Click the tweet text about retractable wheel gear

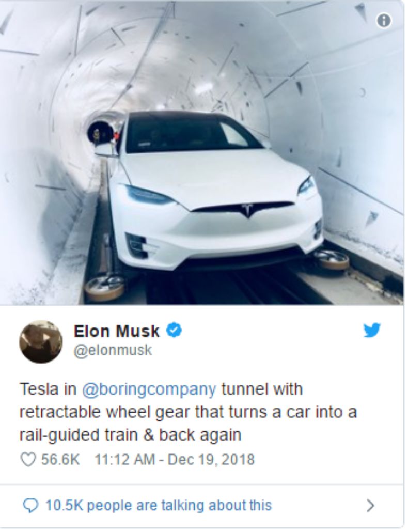(x=188, y=412)
